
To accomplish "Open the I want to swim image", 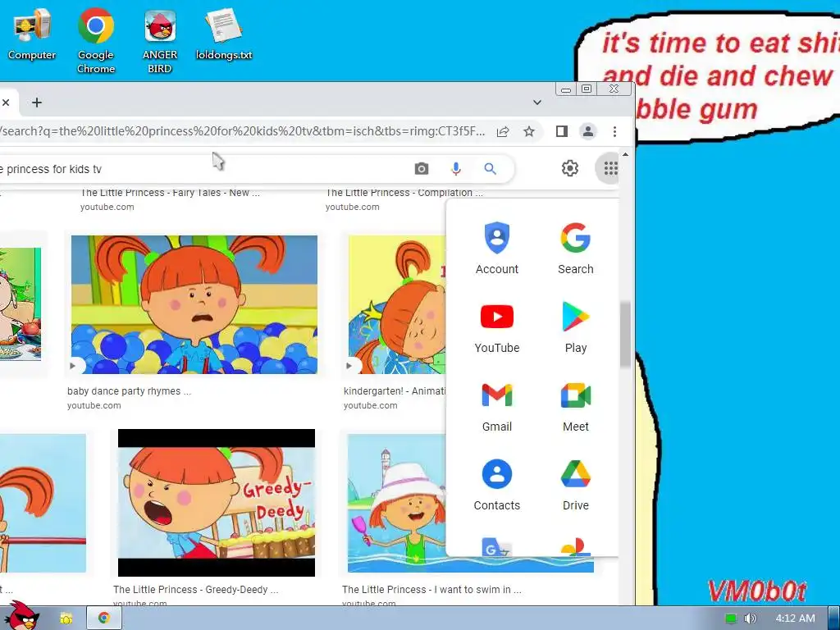I will [396, 503].
